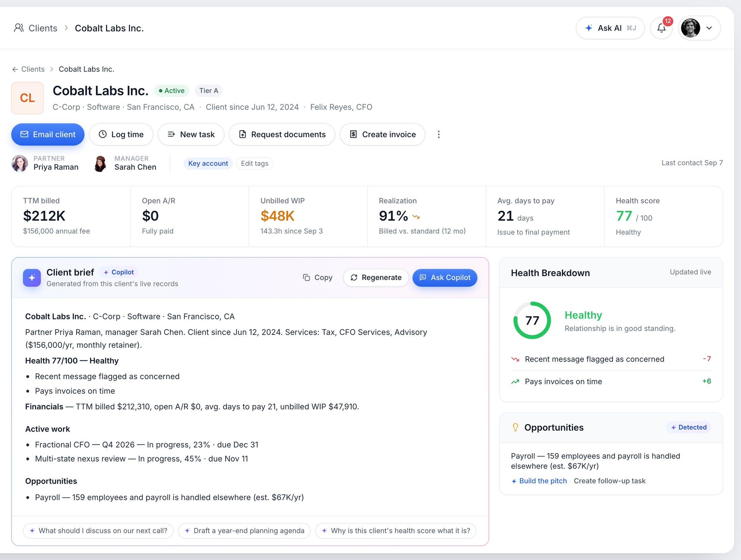
Task: Create a New task
Action: tap(191, 134)
